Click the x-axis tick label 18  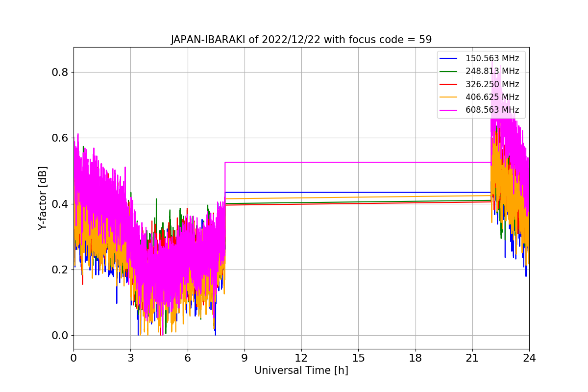click(415, 358)
